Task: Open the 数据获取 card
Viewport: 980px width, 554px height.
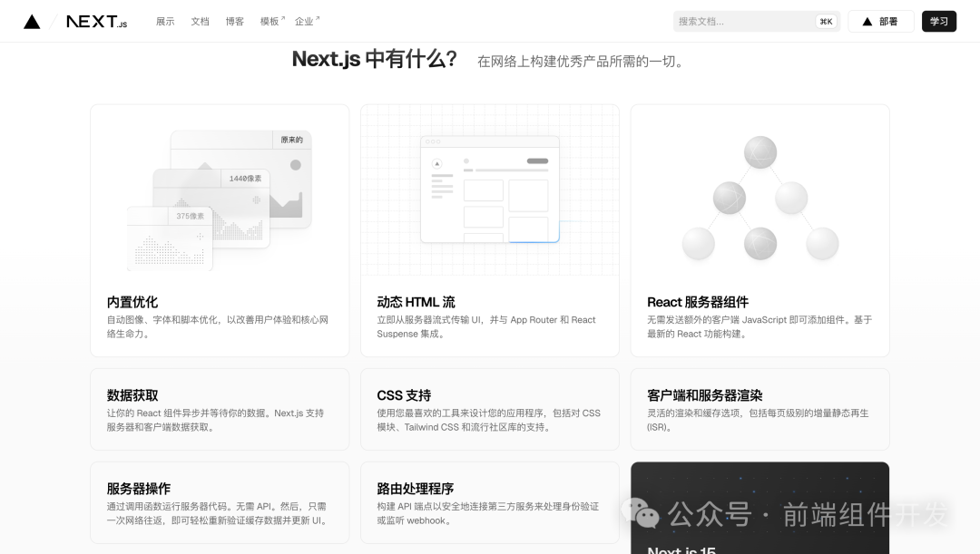Action: [x=220, y=409]
